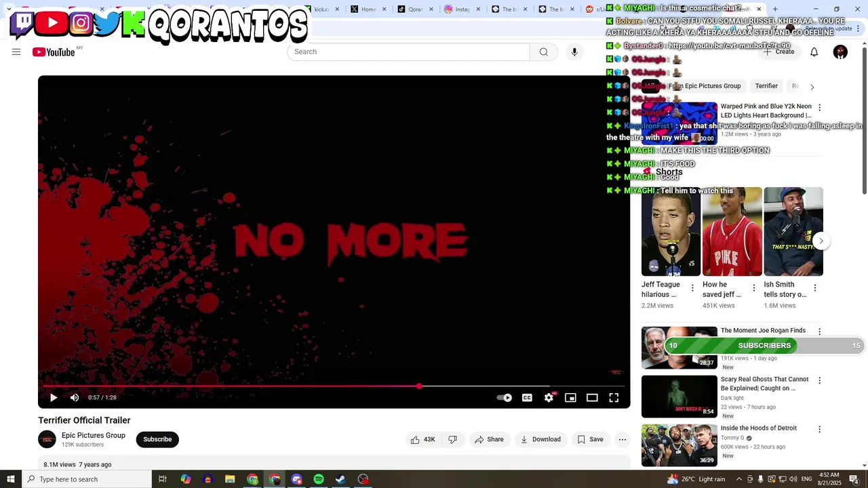
Task: Open Inside the Hoods of Detroit title
Action: pos(759,428)
